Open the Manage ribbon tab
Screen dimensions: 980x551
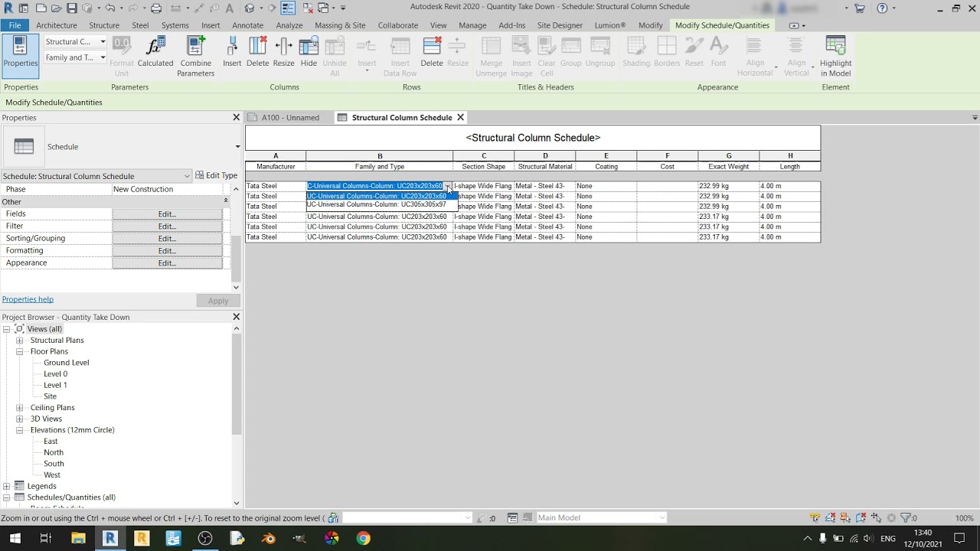(472, 25)
